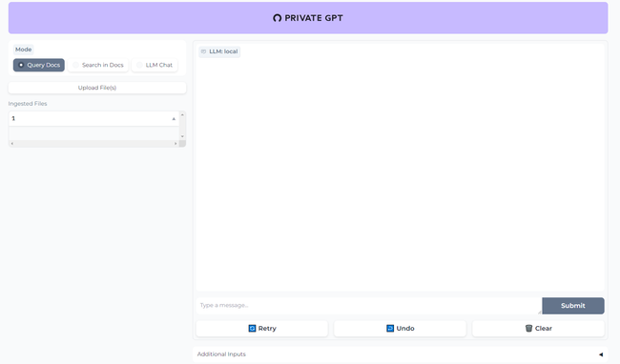The height and width of the screenshot is (364, 620).
Task: Click ingested files scrollbar down arrow
Action: pos(182,136)
